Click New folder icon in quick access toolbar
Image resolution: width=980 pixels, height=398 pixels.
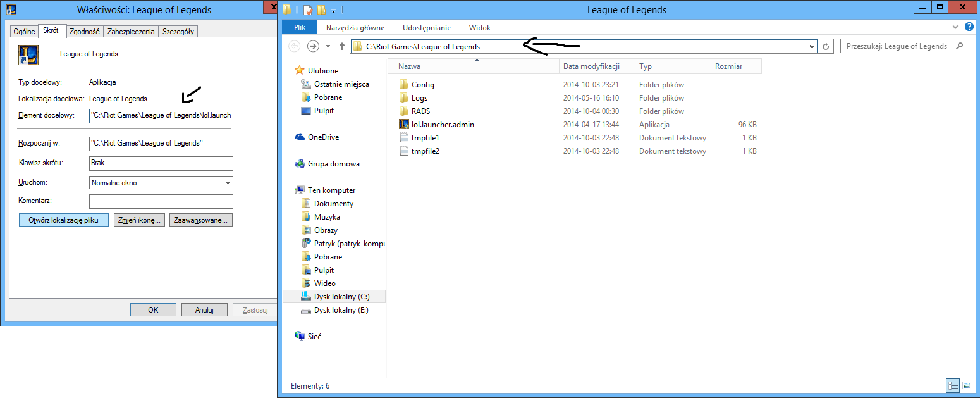[x=321, y=10]
